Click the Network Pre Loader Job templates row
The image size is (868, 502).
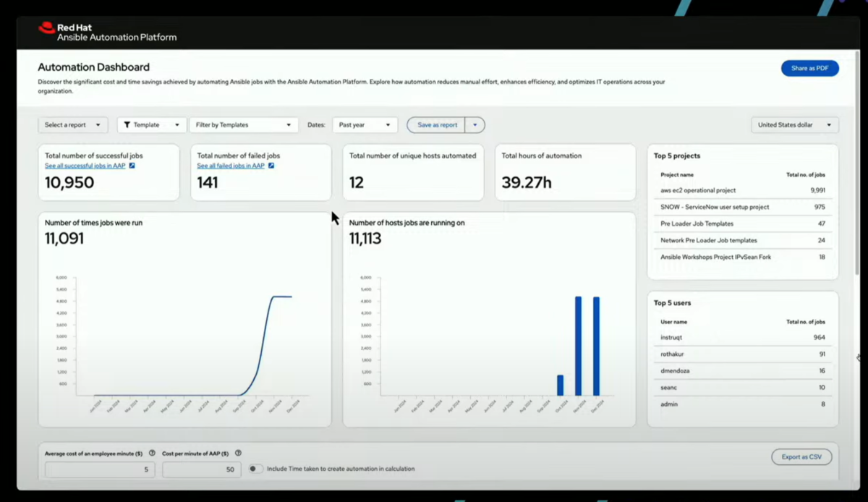743,240
